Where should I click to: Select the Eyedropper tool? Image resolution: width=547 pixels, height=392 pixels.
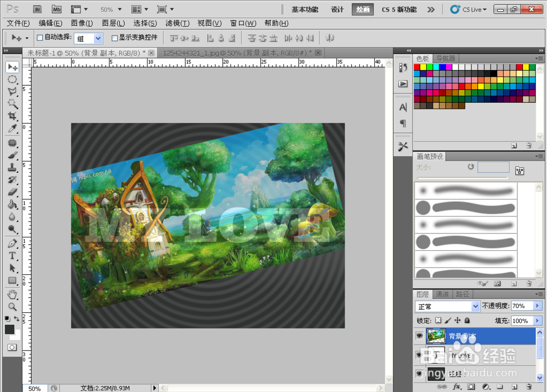click(12, 127)
